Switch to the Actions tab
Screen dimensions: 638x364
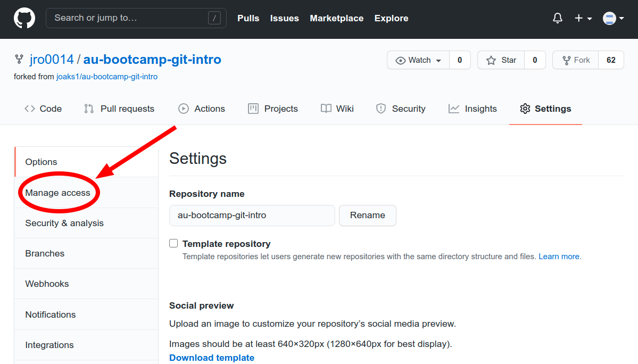(202, 109)
